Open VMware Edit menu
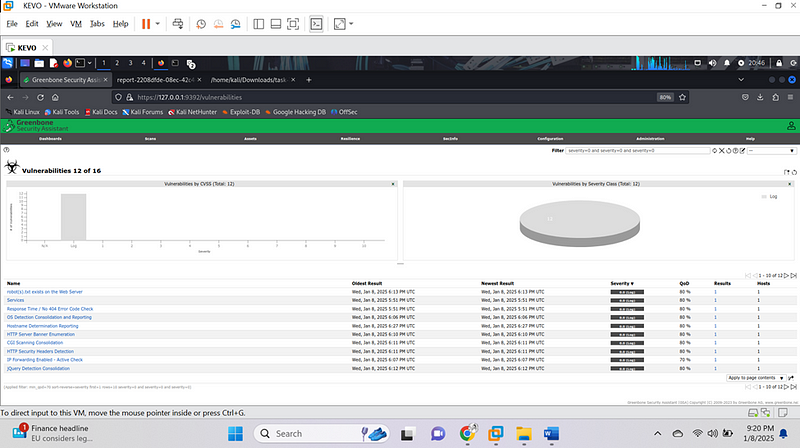Viewport: 800px width, 448px height. click(x=32, y=23)
